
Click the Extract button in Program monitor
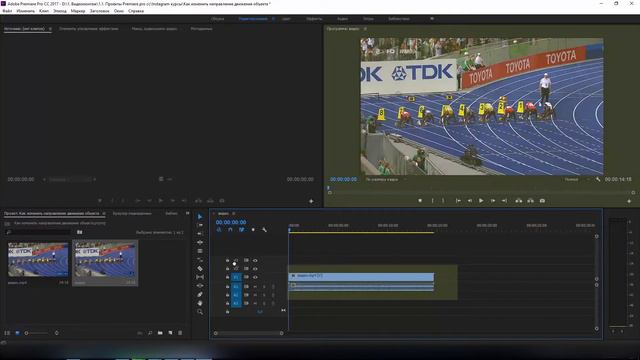click(530, 201)
